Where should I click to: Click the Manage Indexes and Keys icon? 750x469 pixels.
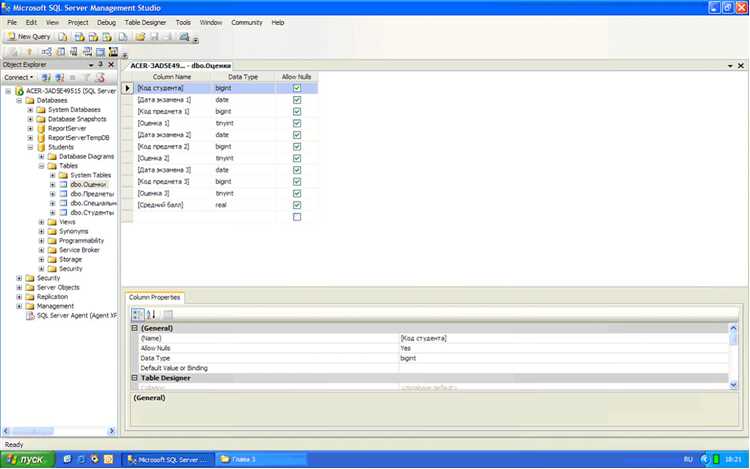coord(61,52)
